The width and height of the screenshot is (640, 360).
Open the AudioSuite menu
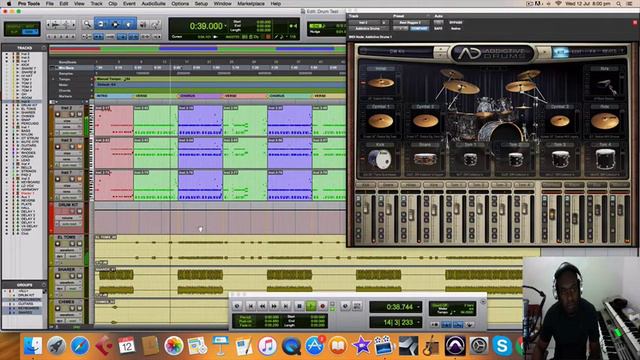coord(153,4)
